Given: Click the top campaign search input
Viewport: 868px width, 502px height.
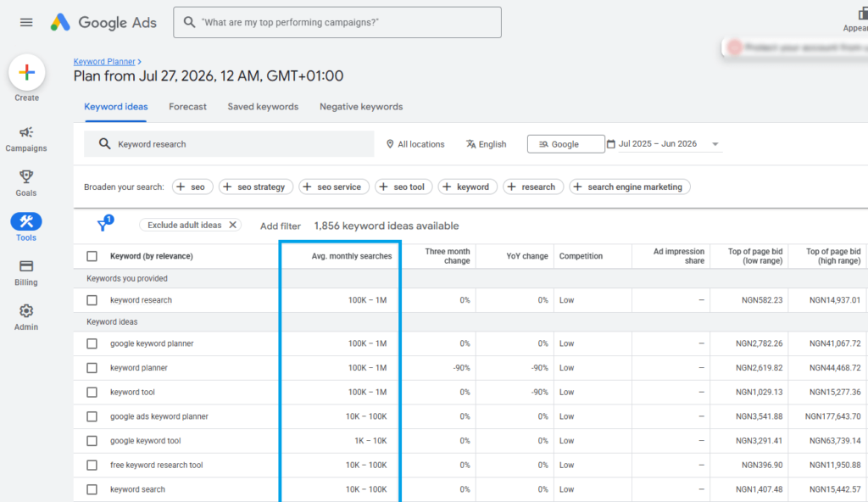Looking at the screenshot, I should coord(337,22).
